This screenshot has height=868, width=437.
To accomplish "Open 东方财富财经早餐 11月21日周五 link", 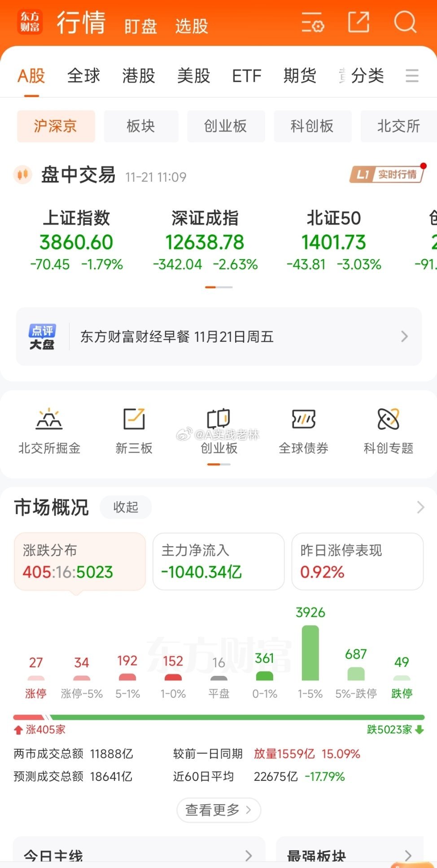I will [x=177, y=336].
